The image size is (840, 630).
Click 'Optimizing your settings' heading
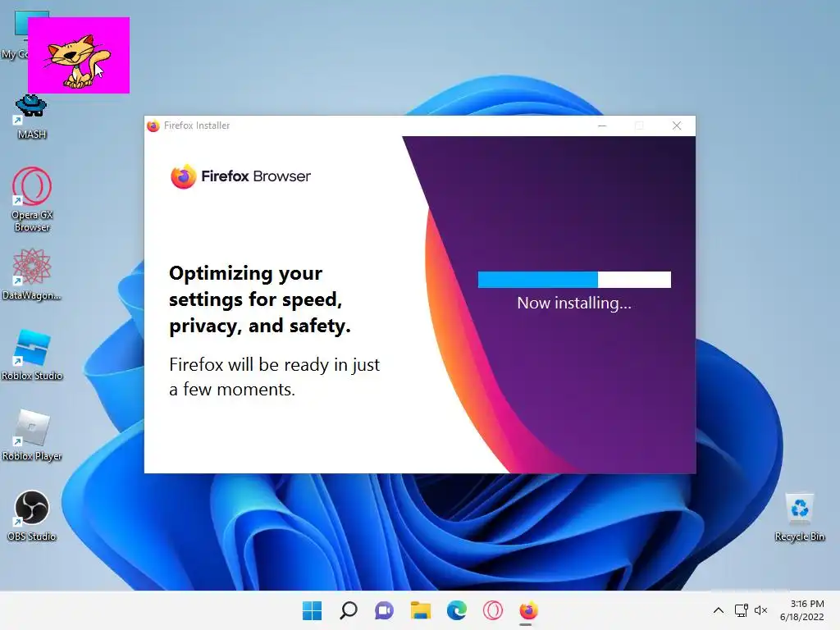[x=260, y=299]
